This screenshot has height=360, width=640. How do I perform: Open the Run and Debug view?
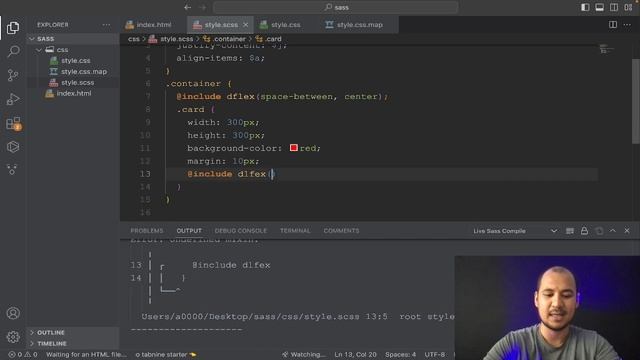tap(13, 99)
